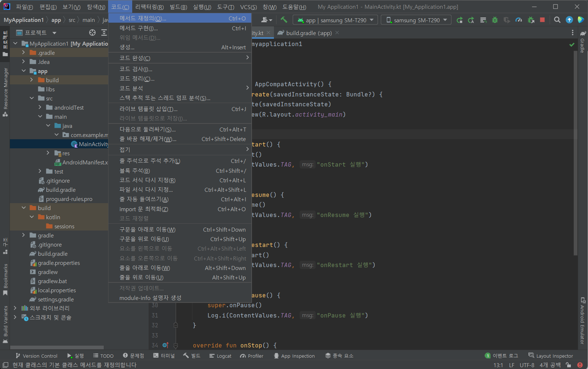
Task: Click the hammer Make Project icon
Action: click(x=284, y=20)
